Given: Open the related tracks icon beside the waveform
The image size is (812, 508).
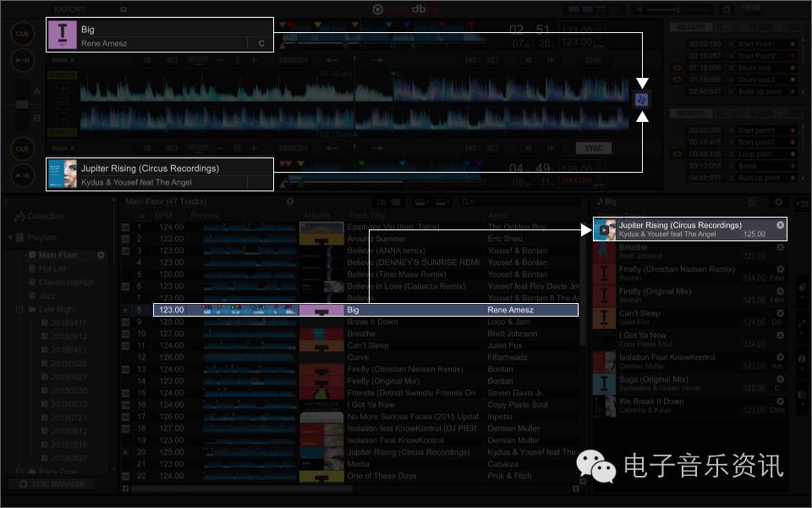Looking at the screenshot, I should [x=642, y=100].
